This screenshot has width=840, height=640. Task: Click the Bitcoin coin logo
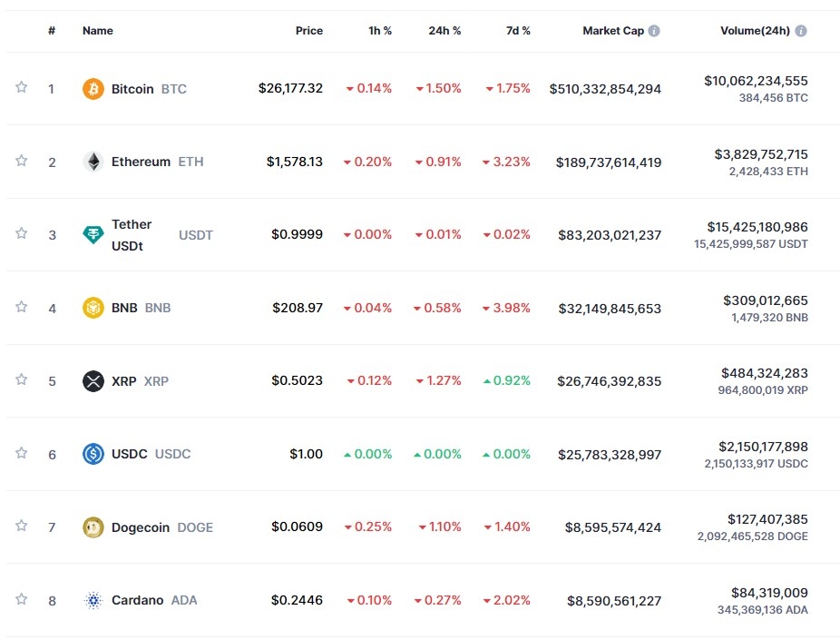[x=93, y=89]
